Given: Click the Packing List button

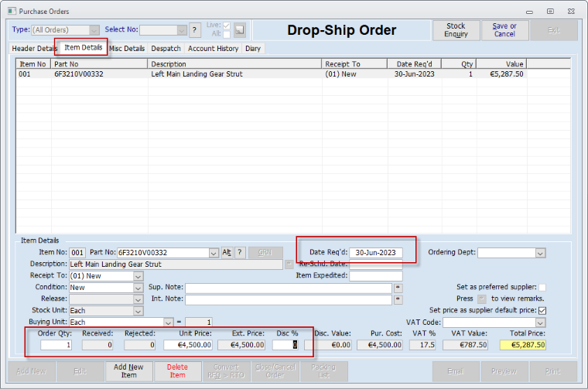Looking at the screenshot, I should (x=323, y=371).
